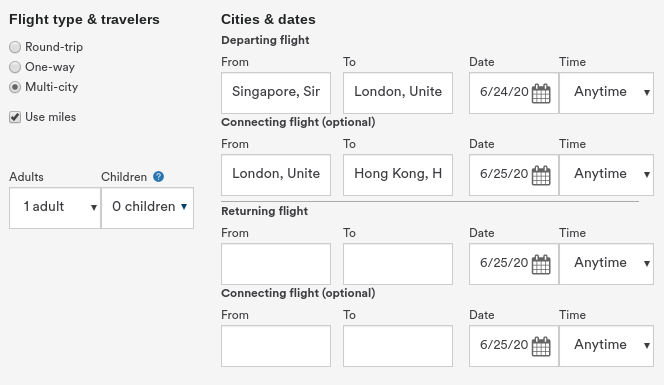Open calendar for departing flight date
This screenshot has width=664, height=385.
click(x=541, y=93)
